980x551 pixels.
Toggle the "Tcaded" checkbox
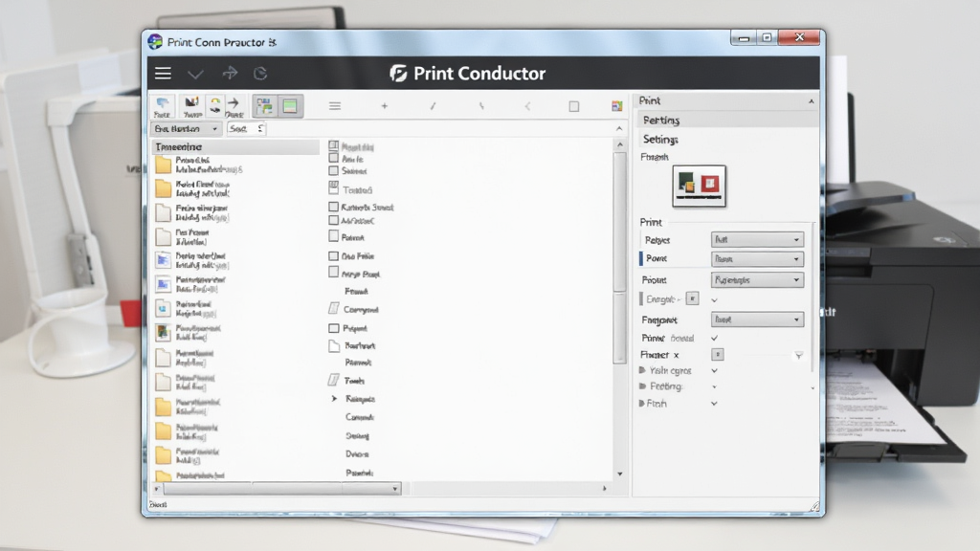pos(334,187)
